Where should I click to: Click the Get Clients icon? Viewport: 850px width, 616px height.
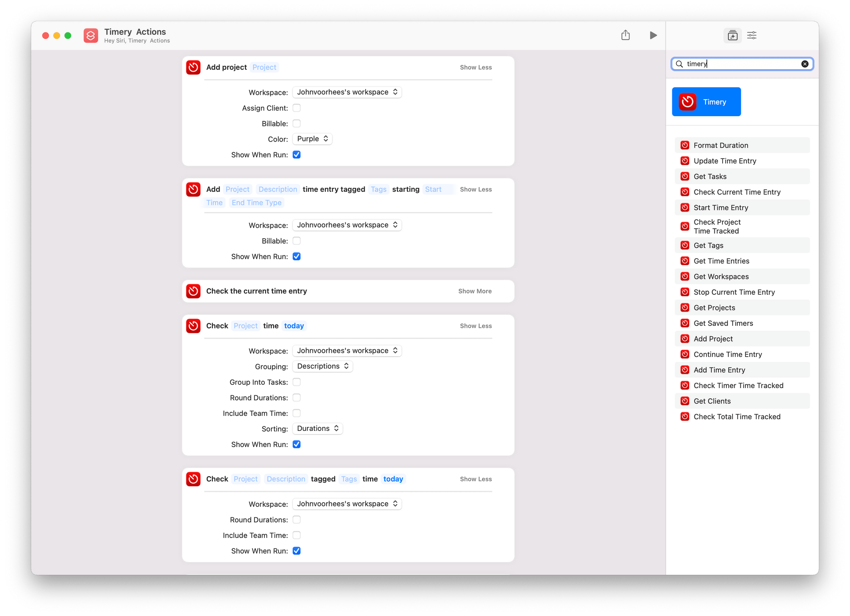click(685, 401)
